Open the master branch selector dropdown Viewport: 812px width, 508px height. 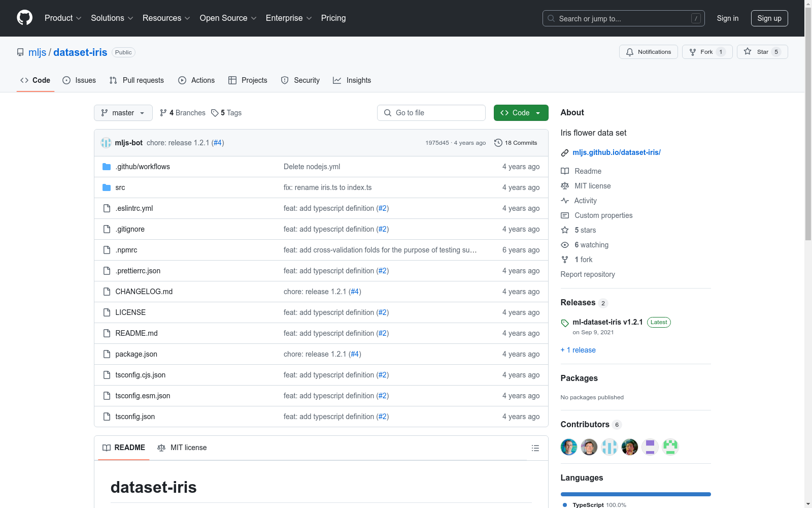tap(123, 113)
